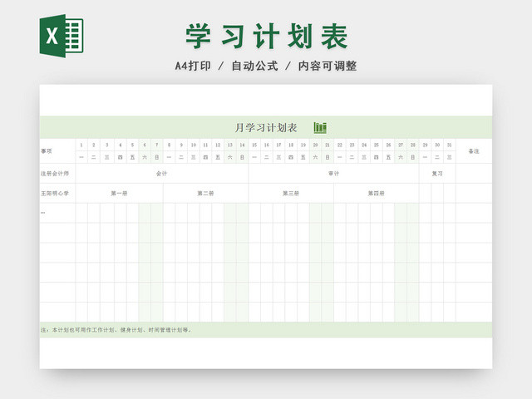
Task: Select date cell 4 in header row
Action: pyautogui.click(x=120, y=145)
